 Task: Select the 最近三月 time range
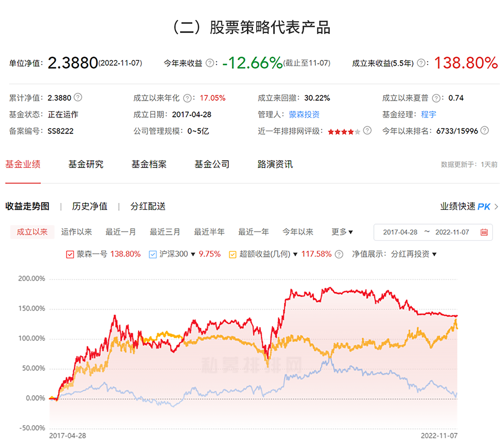[x=165, y=232]
